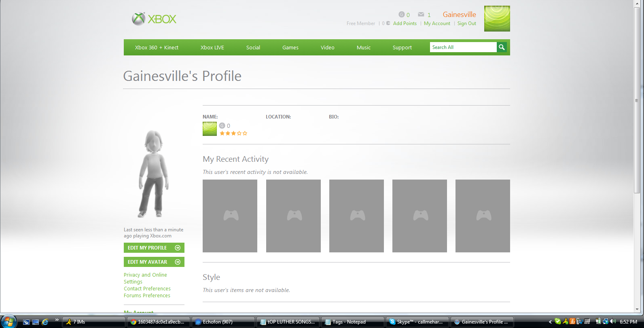The height and width of the screenshot is (328, 644).
Task: Click the green gamerpic in top right
Action: [x=497, y=19]
